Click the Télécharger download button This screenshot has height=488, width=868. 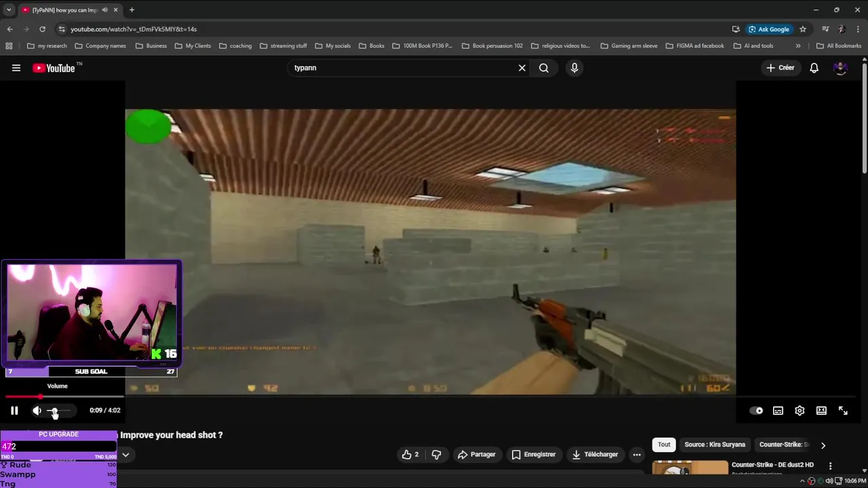595,454
